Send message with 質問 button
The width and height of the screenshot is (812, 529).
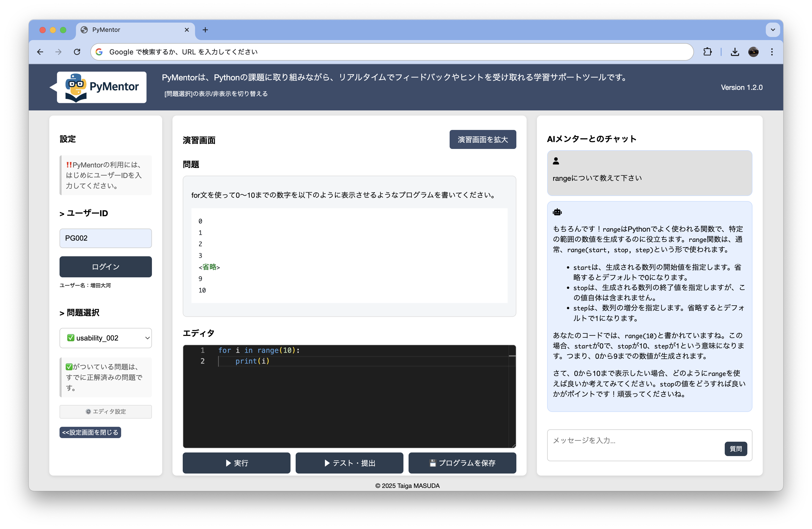[x=736, y=449]
